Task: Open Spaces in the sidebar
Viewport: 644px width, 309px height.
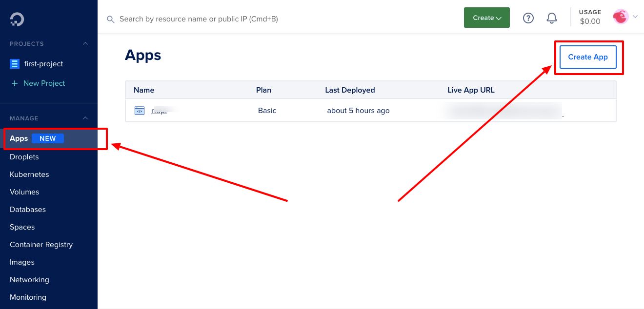Action: tap(22, 227)
